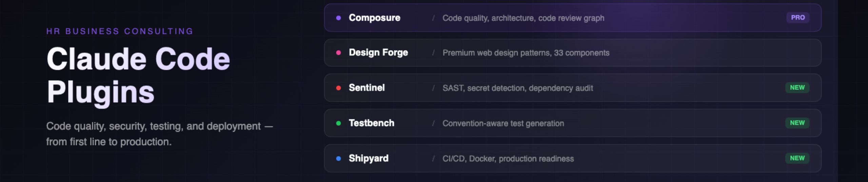868x182 pixels.
Task: Click Shipyard's CI/CD Docker description
Action: pos(508,159)
